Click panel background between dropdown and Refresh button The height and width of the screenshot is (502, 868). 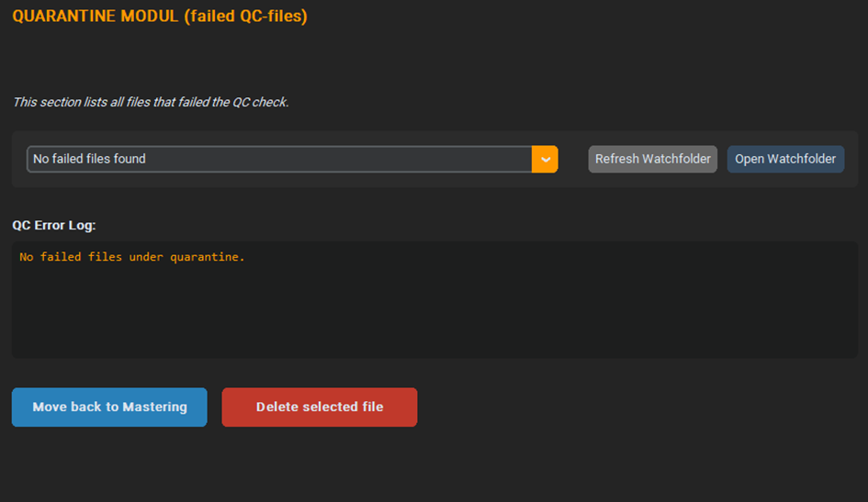pyautogui.click(x=573, y=159)
